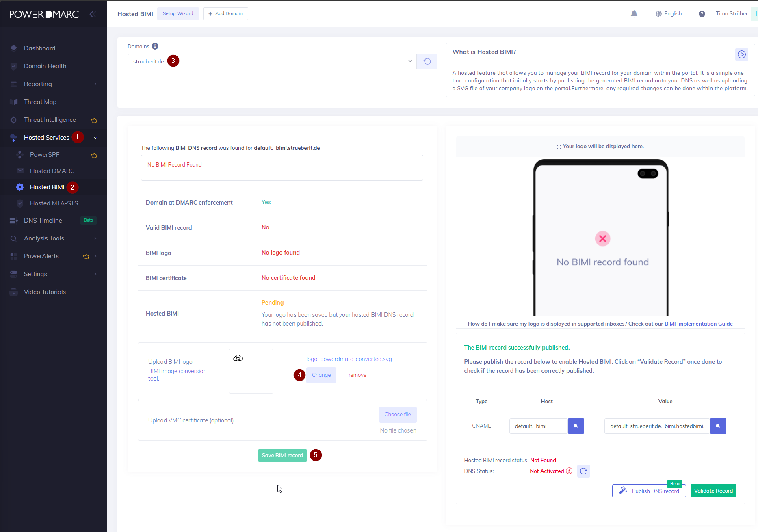This screenshot has height=532, width=758.
Task: Click the Domains info icon
Action: pyautogui.click(x=155, y=46)
